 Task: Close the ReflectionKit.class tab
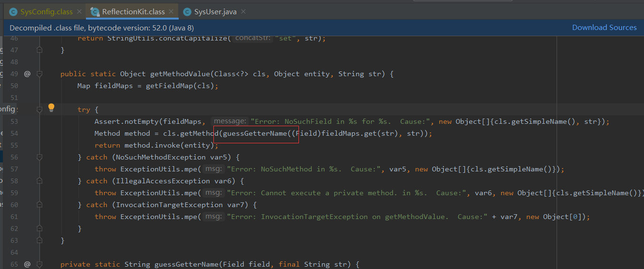point(171,11)
